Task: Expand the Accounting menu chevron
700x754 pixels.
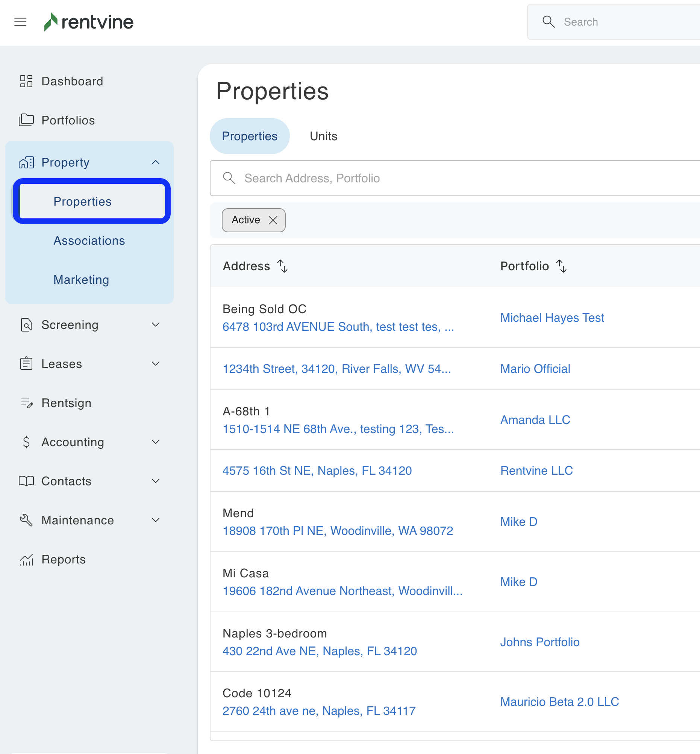Action: pyautogui.click(x=156, y=442)
